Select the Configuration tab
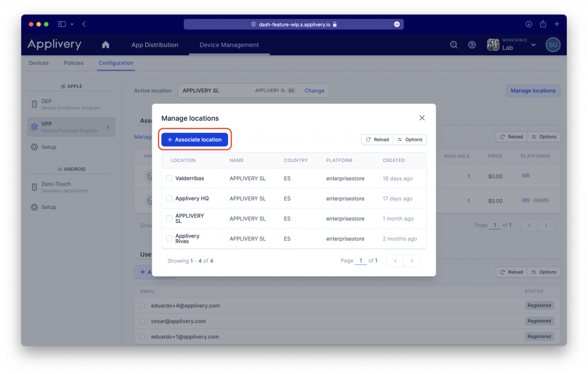The width and height of the screenshot is (588, 374). [x=116, y=63]
